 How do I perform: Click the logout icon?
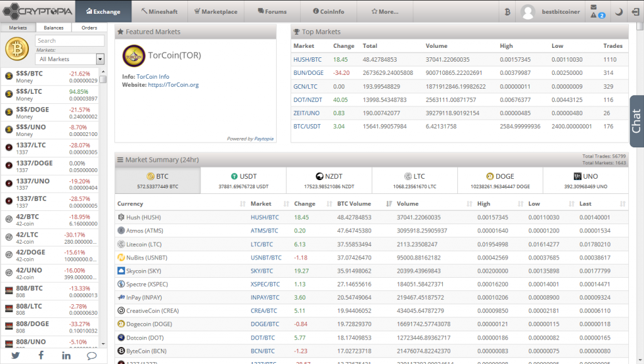(x=635, y=12)
